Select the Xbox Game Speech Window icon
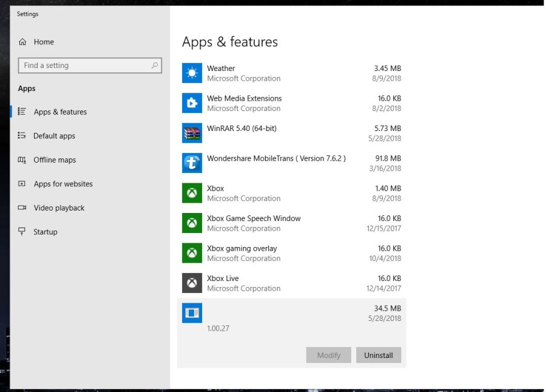This screenshot has width=546, height=392. (192, 223)
